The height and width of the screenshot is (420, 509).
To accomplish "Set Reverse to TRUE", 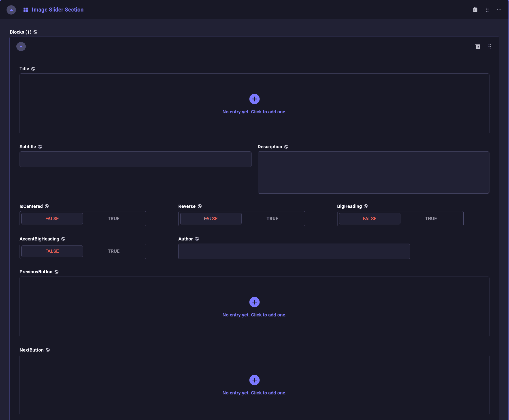I will 272,219.
